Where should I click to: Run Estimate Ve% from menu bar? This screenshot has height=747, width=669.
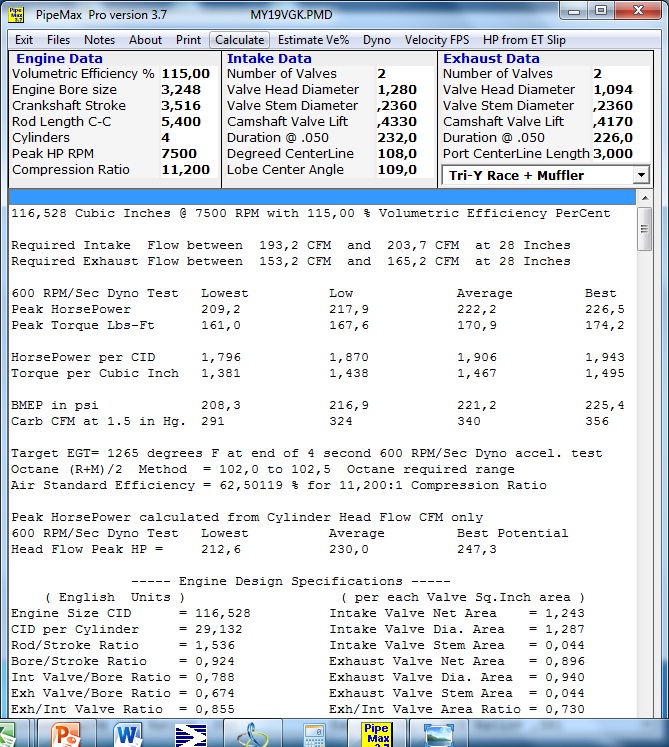click(314, 40)
